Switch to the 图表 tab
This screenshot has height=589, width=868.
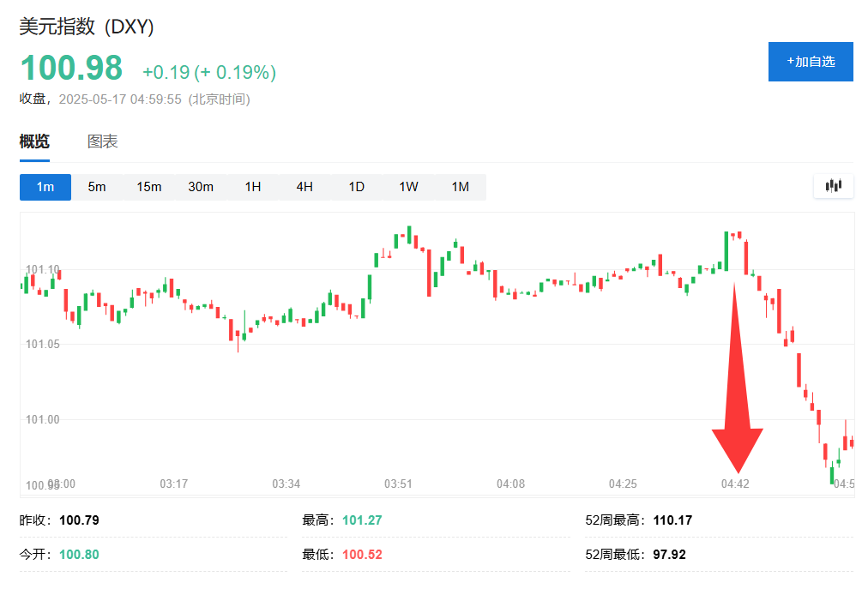(102, 141)
